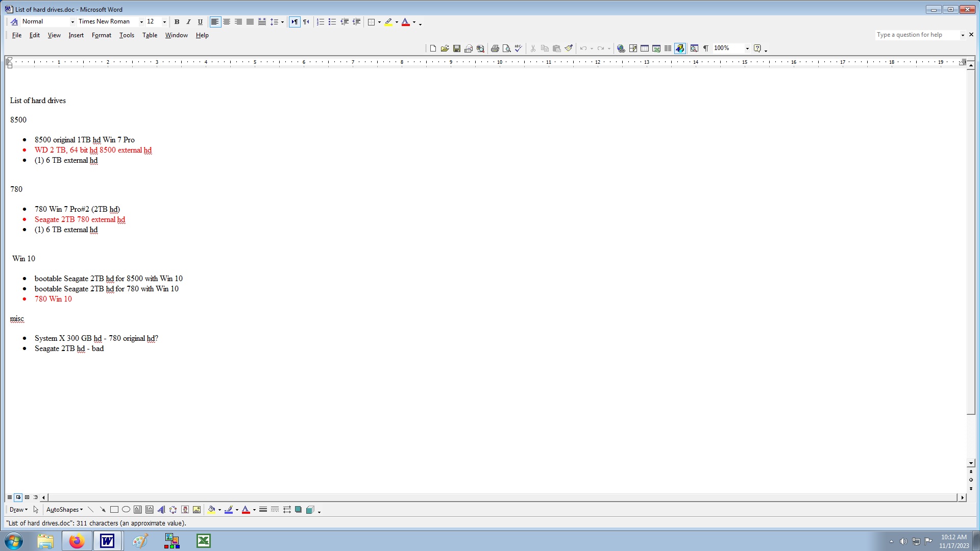
Task: Click the Columns icon in the toolbar
Action: pos(668,48)
